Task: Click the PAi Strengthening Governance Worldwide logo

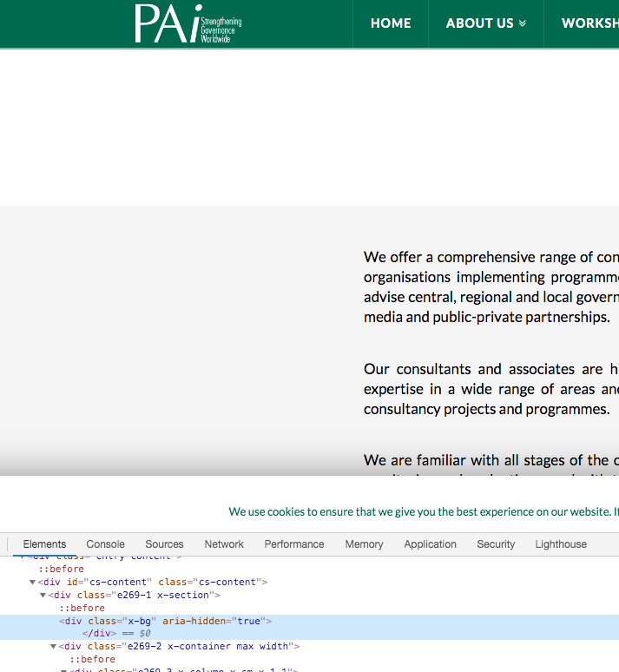Action: click(x=188, y=23)
